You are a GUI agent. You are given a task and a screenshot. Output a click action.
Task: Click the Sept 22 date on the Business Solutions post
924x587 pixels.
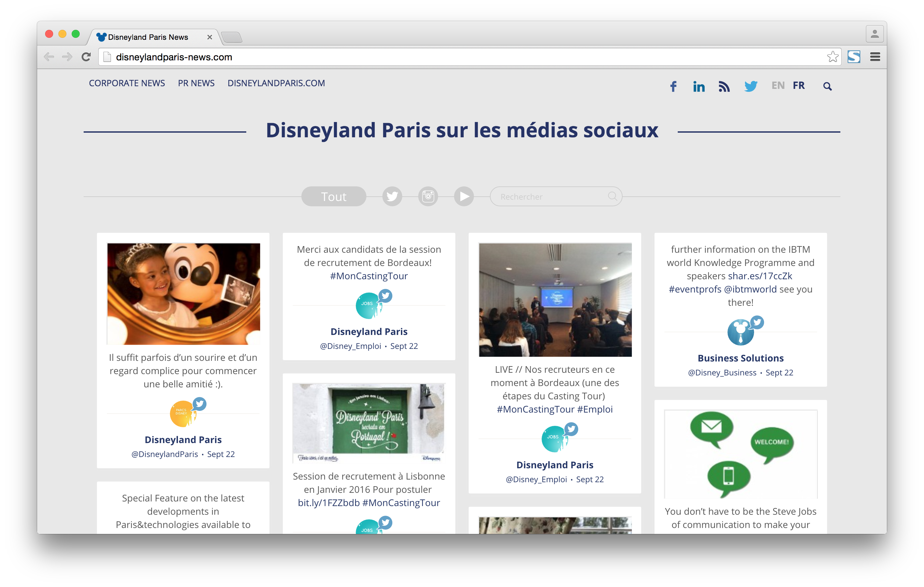point(779,373)
